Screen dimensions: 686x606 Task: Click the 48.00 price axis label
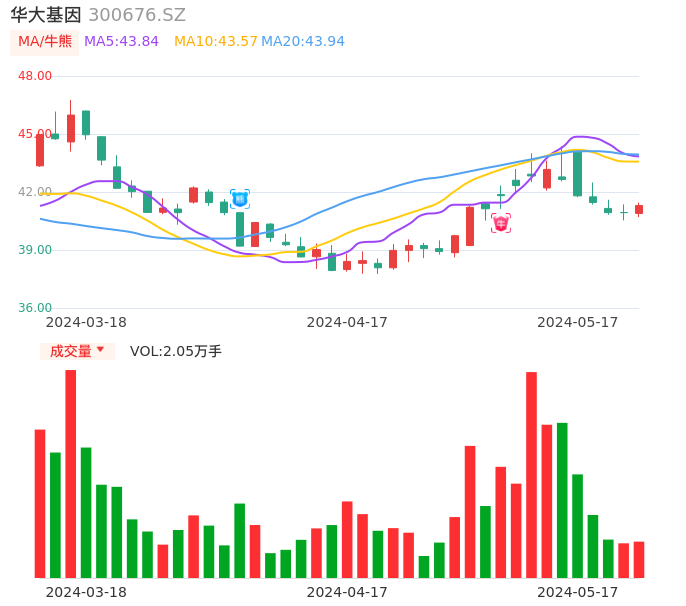pyautogui.click(x=35, y=76)
